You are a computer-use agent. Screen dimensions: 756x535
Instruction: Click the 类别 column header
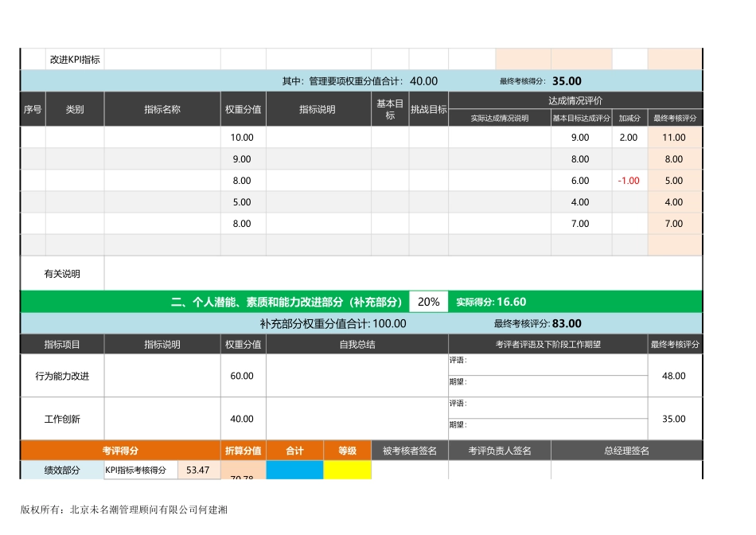click(x=75, y=109)
